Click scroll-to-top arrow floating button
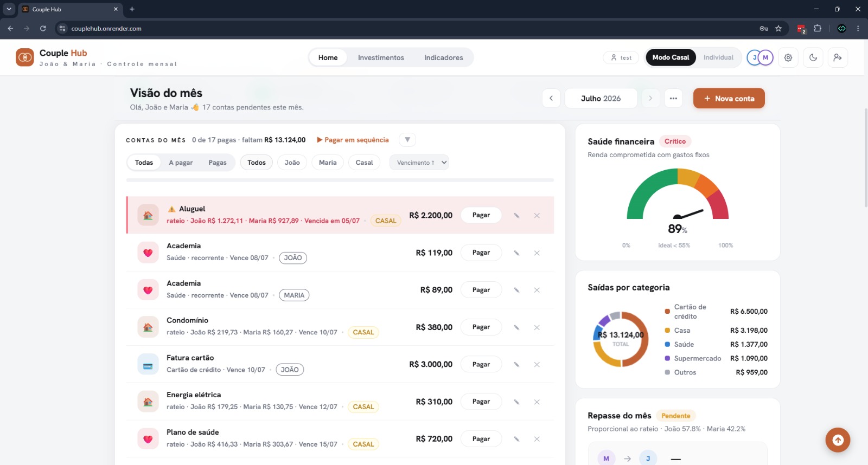Screen dimensions: 868x465 pyautogui.click(x=838, y=440)
